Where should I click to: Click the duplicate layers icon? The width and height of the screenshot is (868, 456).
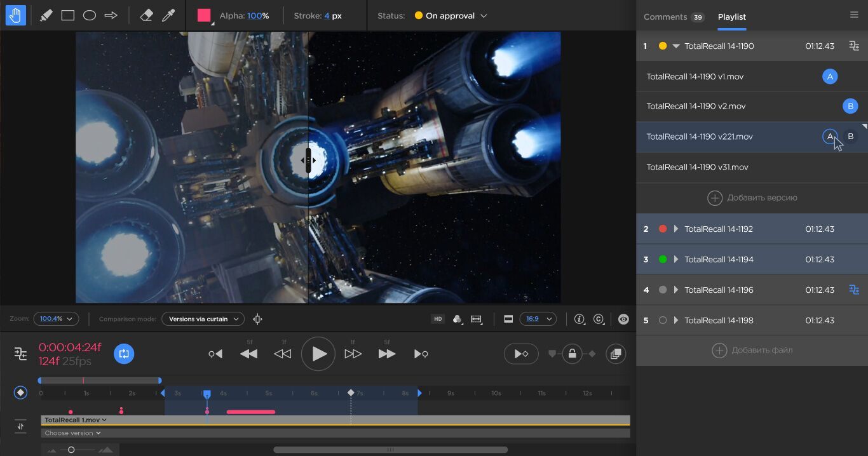click(615, 354)
